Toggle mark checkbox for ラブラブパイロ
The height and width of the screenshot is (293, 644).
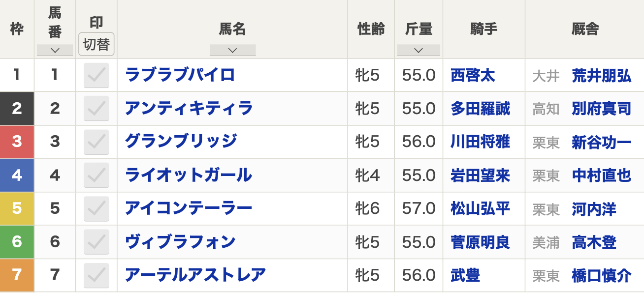[97, 75]
